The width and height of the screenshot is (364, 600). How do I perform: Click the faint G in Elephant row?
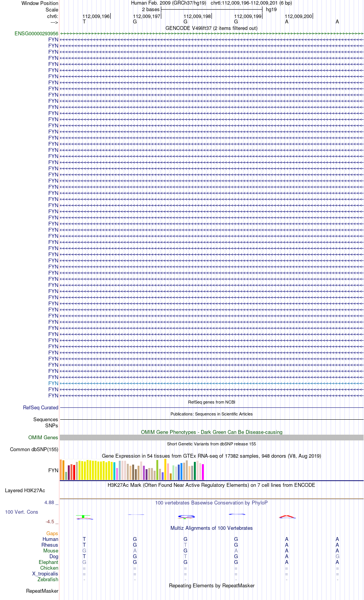(84, 562)
